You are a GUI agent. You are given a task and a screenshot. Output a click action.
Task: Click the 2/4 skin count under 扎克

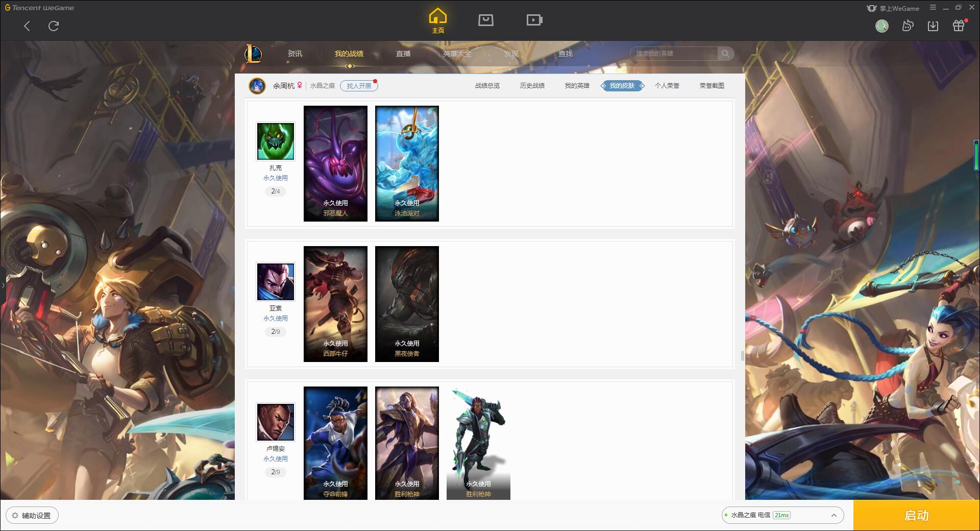pyautogui.click(x=276, y=191)
